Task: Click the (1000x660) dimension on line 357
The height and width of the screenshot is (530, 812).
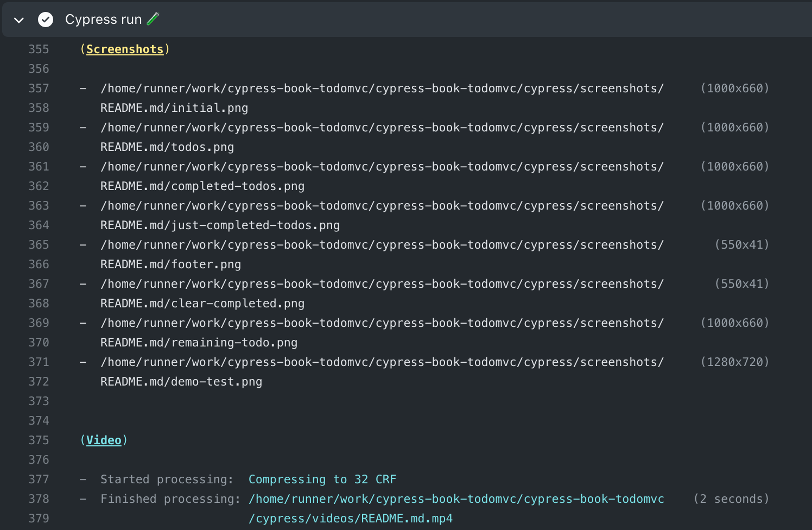Action: coord(735,89)
